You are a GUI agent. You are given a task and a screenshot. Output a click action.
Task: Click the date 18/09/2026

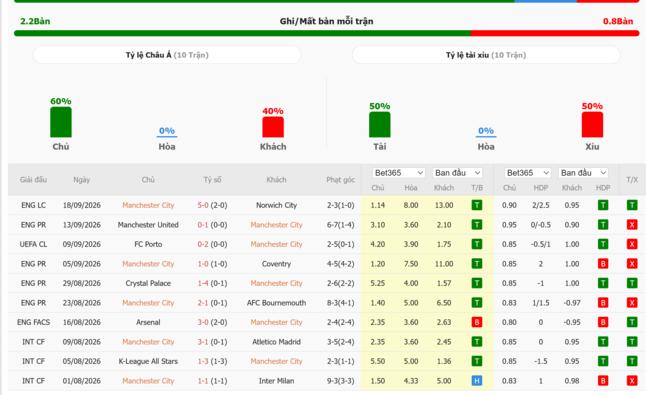(x=82, y=205)
